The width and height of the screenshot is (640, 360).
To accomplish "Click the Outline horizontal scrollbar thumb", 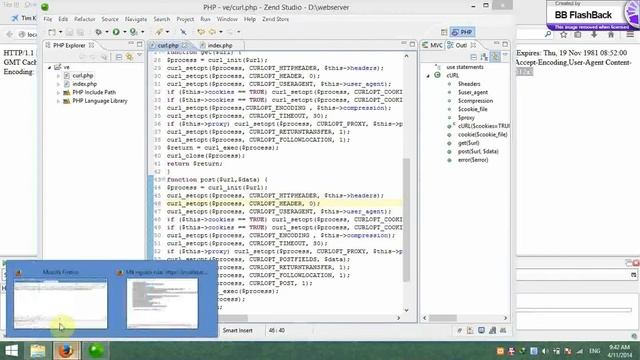I will tap(443, 318).
